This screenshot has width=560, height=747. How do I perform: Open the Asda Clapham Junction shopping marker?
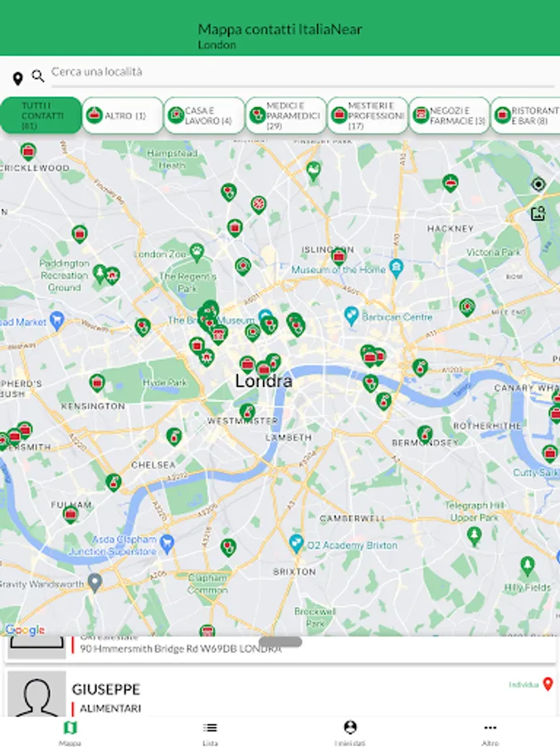click(167, 544)
